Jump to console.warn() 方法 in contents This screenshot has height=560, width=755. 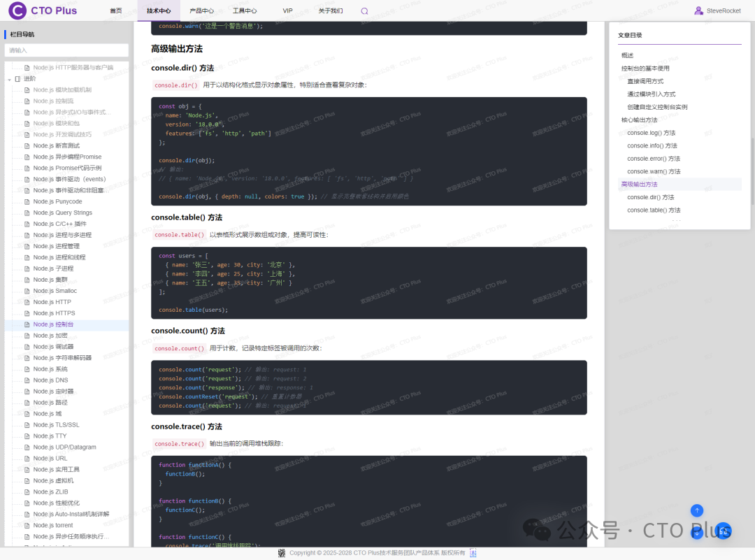click(x=654, y=172)
